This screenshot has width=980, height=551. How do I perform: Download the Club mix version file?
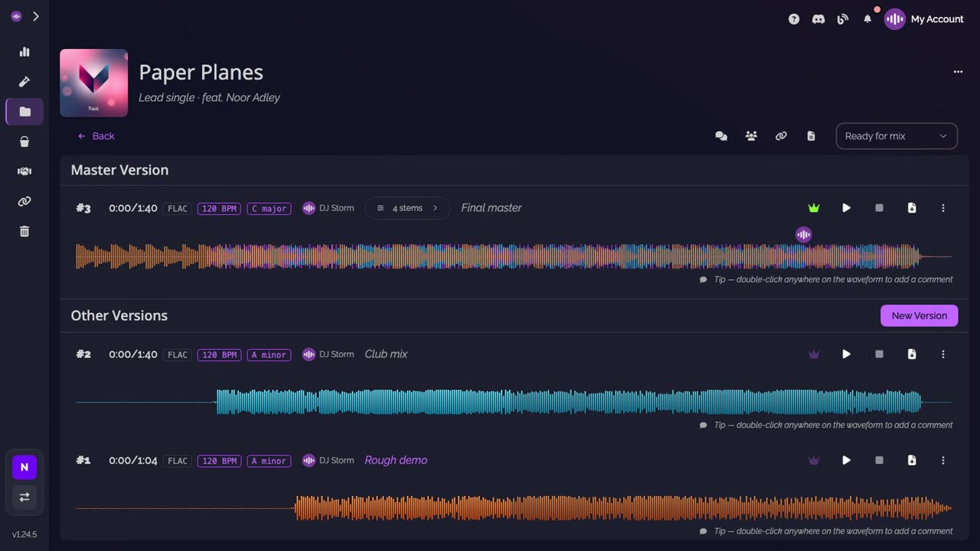click(x=912, y=354)
